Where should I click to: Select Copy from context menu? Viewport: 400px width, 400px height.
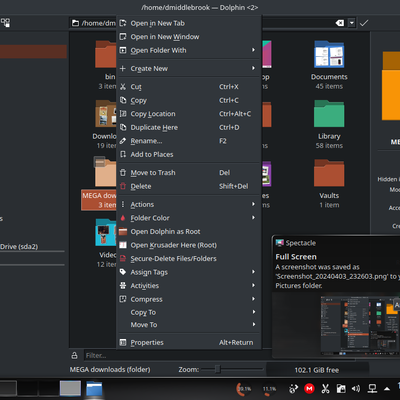[x=189, y=100]
